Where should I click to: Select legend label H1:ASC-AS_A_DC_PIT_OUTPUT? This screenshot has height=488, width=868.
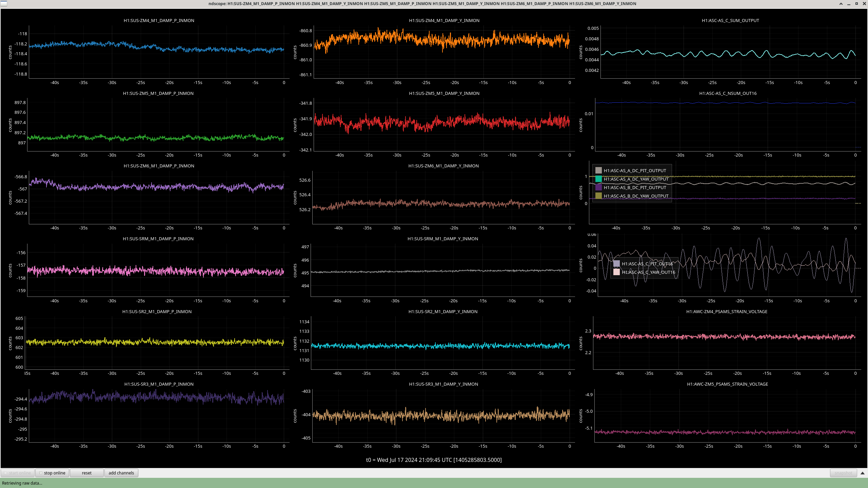[635, 170]
